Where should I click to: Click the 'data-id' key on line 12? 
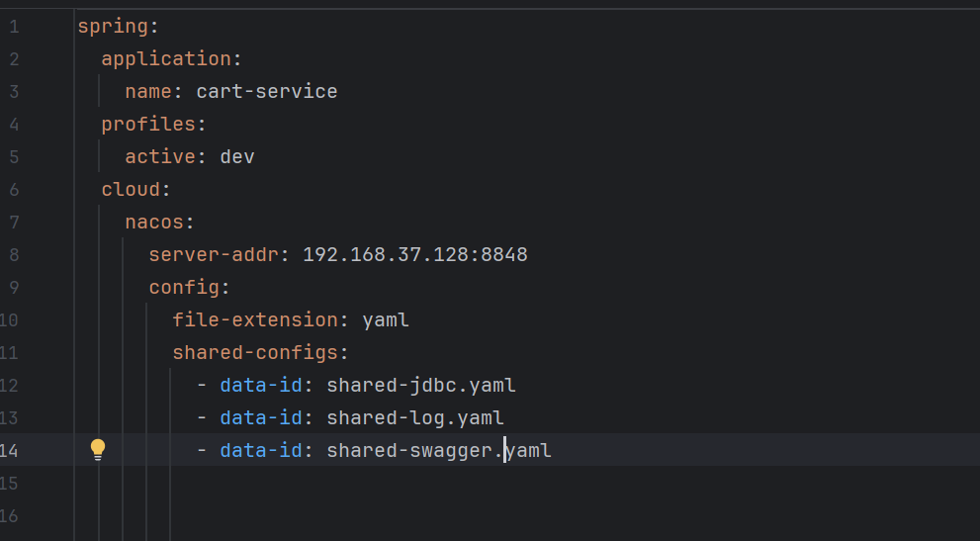coord(261,386)
